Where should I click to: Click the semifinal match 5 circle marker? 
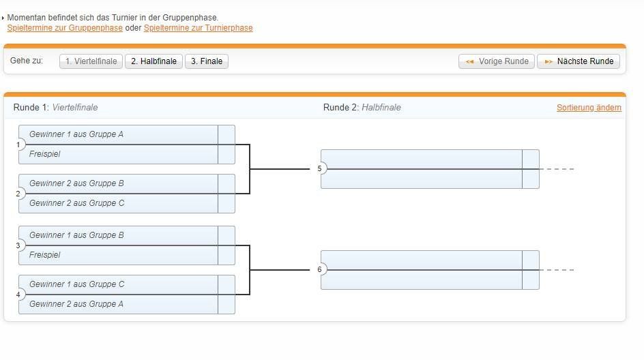coord(320,168)
